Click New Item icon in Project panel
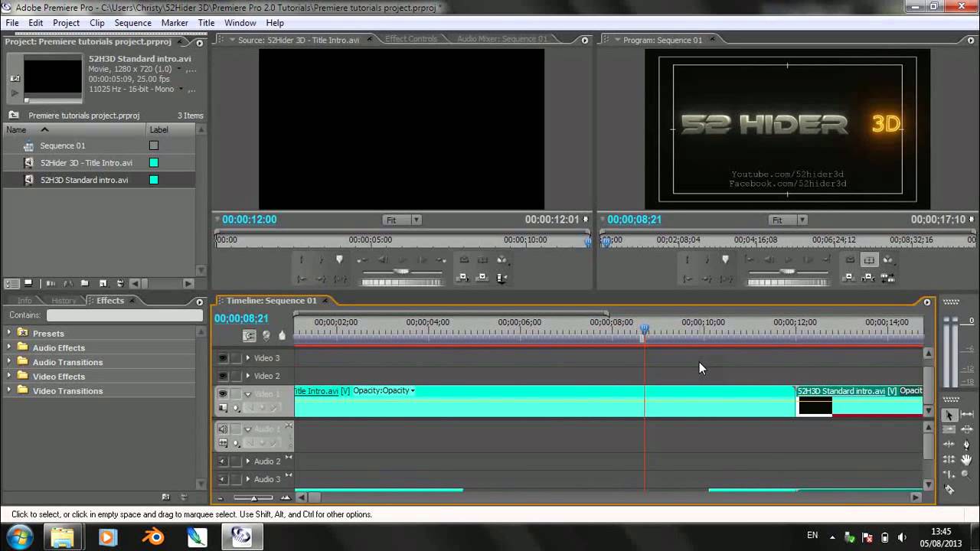The image size is (980, 551). pyautogui.click(x=103, y=283)
